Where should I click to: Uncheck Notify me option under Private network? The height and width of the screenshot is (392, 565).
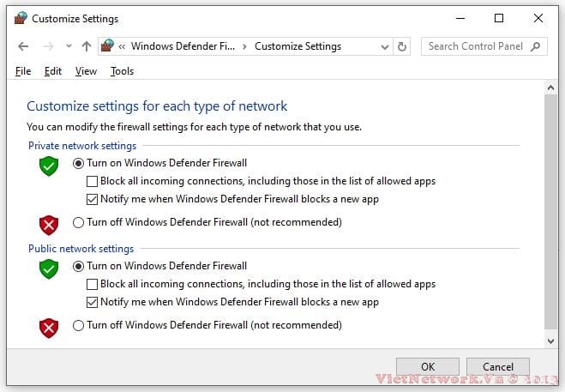93,199
